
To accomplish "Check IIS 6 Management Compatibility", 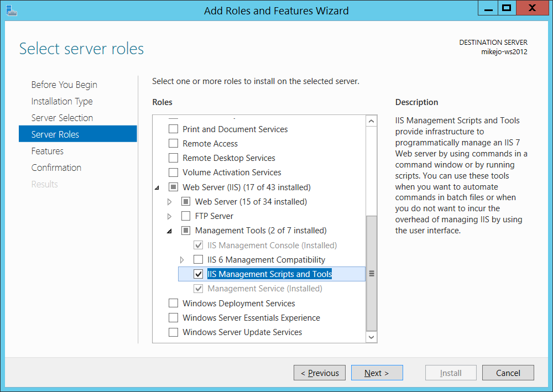I will (199, 259).
